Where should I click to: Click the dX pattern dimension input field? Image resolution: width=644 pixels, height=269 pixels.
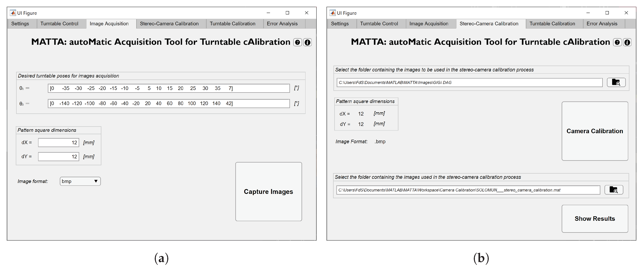pos(59,143)
